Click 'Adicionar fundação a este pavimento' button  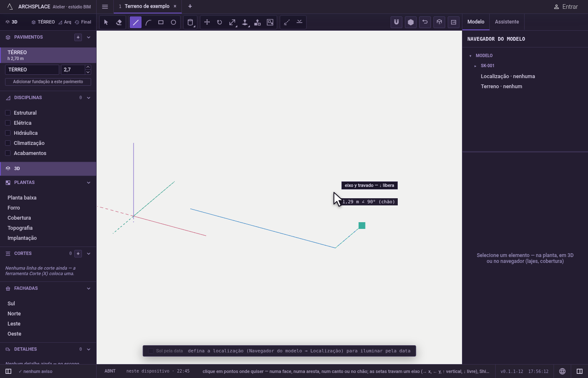point(48,82)
